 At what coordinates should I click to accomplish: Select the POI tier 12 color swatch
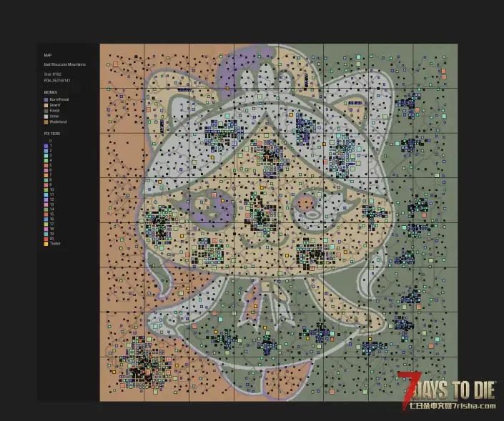pos(46,199)
